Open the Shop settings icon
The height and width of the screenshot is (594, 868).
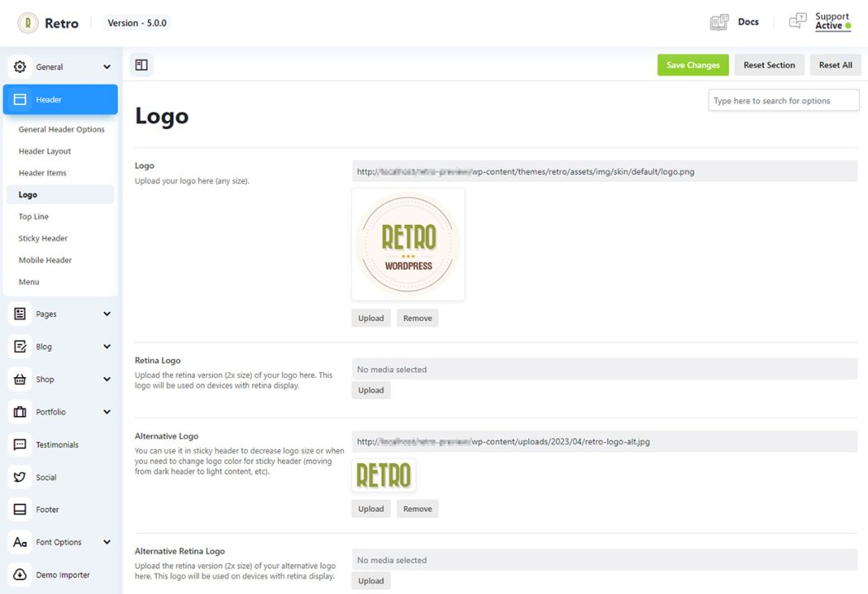[19, 379]
